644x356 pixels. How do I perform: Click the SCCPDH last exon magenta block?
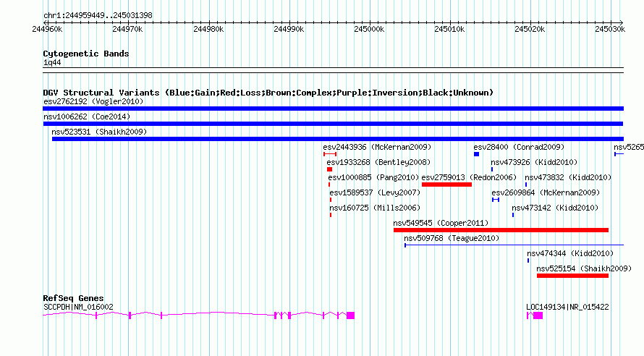[x=350, y=315]
